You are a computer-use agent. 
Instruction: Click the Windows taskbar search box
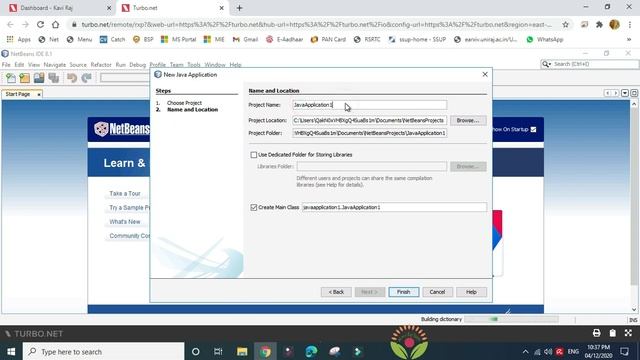[x=104, y=351]
